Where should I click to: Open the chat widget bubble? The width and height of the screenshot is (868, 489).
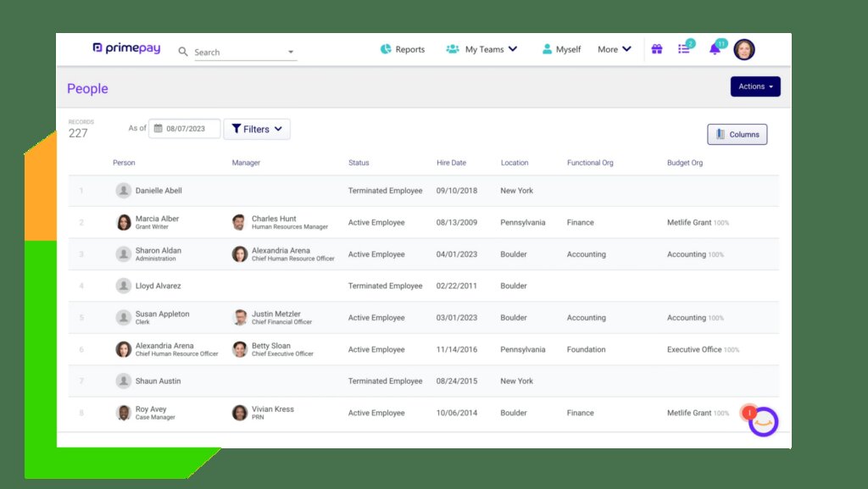(x=763, y=421)
